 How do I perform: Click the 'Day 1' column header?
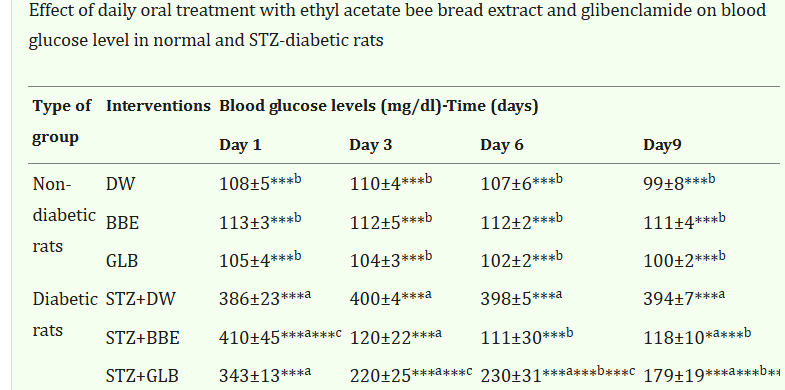pyautogui.click(x=240, y=145)
